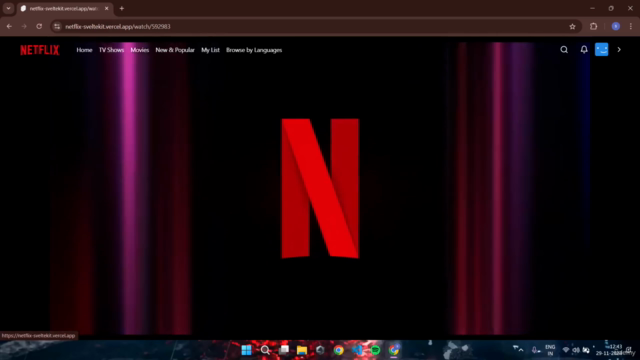Open browser extensions puzzle icon
The height and width of the screenshot is (360, 640).
click(593, 26)
